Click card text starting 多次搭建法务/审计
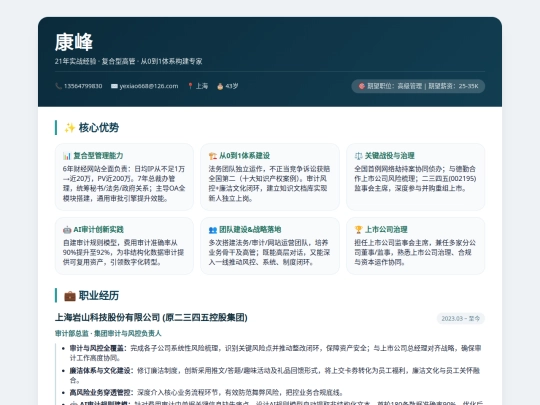The height and width of the screenshot is (405, 540). [x=269, y=252]
